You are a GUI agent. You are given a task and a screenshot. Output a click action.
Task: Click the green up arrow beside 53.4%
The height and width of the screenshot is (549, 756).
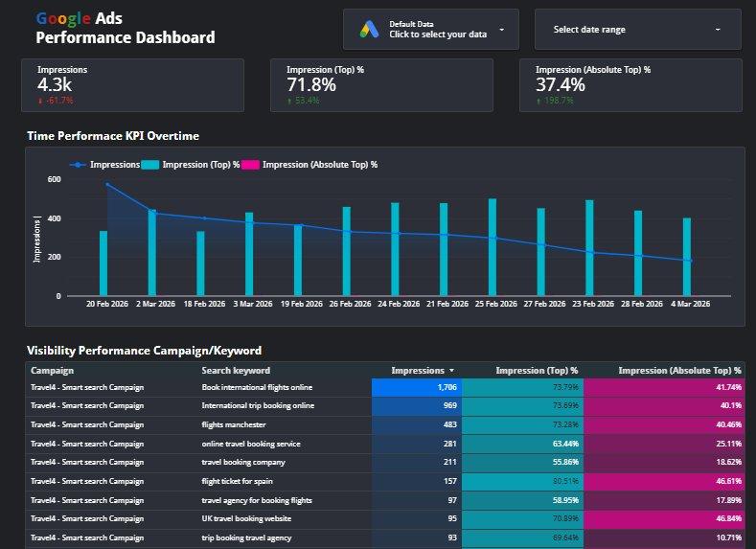tap(289, 101)
